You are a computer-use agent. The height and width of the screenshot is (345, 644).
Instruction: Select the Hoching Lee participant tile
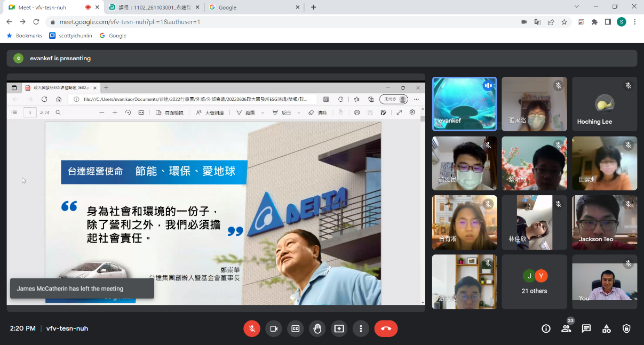pos(605,104)
